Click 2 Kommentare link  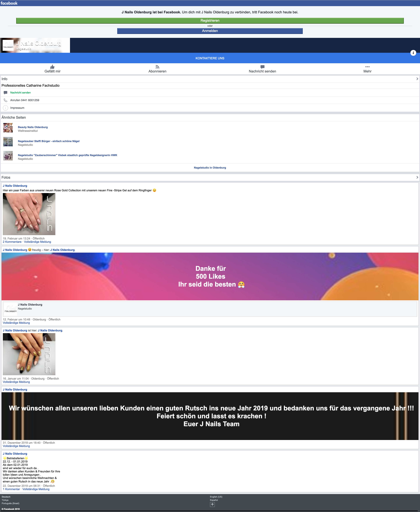point(12,242)
